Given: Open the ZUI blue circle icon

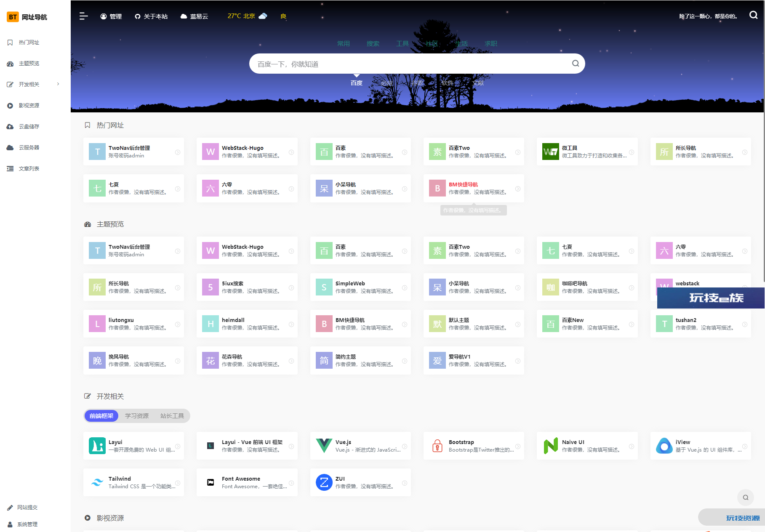Looking at the screenshot, I should [324, 482].
